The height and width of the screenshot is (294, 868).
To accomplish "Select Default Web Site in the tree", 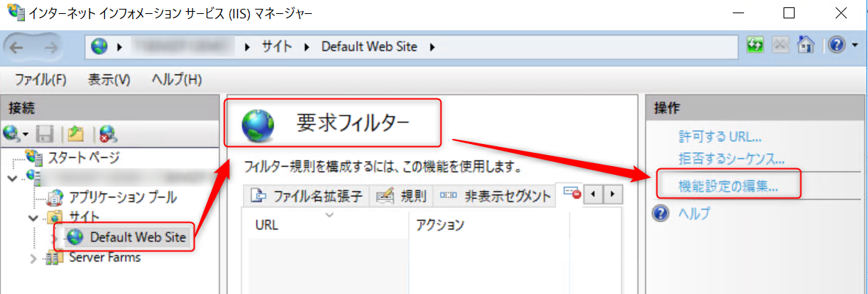I will pos(138,237).
